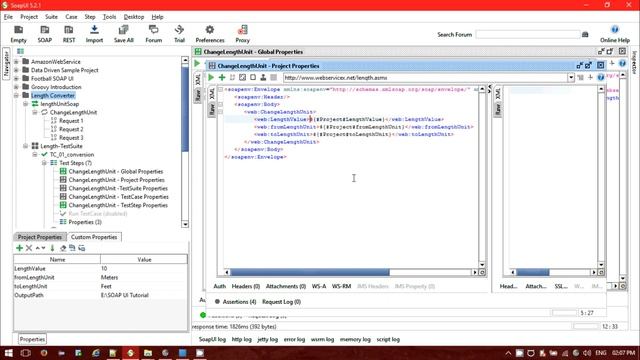Open the File menu
The image size is (640, 360).
(8, 17)
